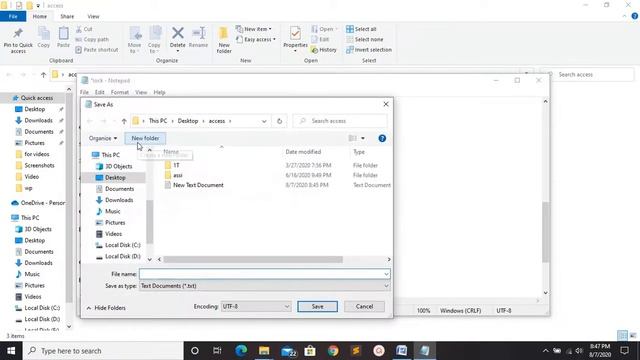Image resolution: width=640 pixels, height=360 pixels.
Task: Click Invert selection in Explorer ribbon
Action: point(369,50)
